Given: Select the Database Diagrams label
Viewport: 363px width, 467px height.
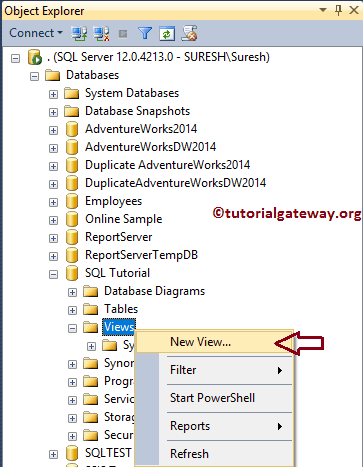Looking at the screenshot, I should tap(155, 291).
